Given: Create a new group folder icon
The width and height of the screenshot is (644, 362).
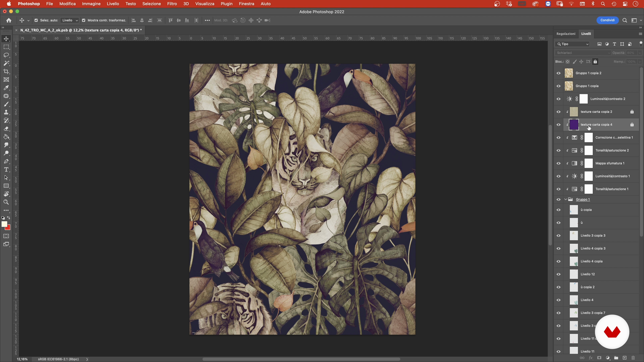Looking at the screenshot, I should click(x=616, y=358).
